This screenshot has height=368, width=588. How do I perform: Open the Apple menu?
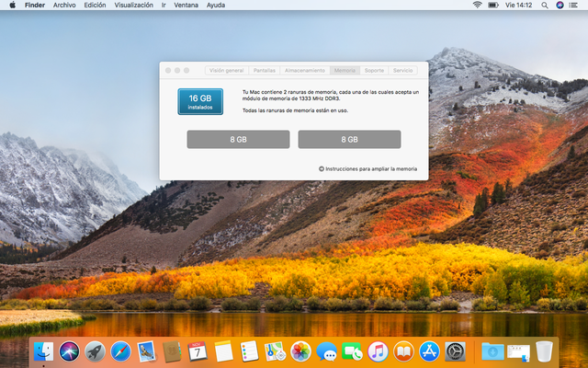12,5
